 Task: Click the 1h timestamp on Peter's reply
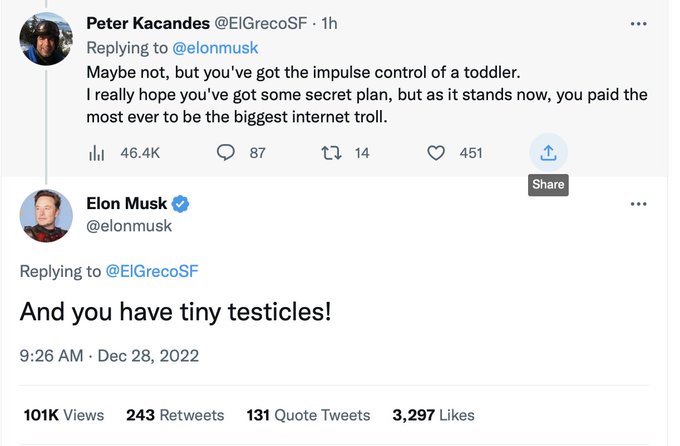click(x=330, y=22)
